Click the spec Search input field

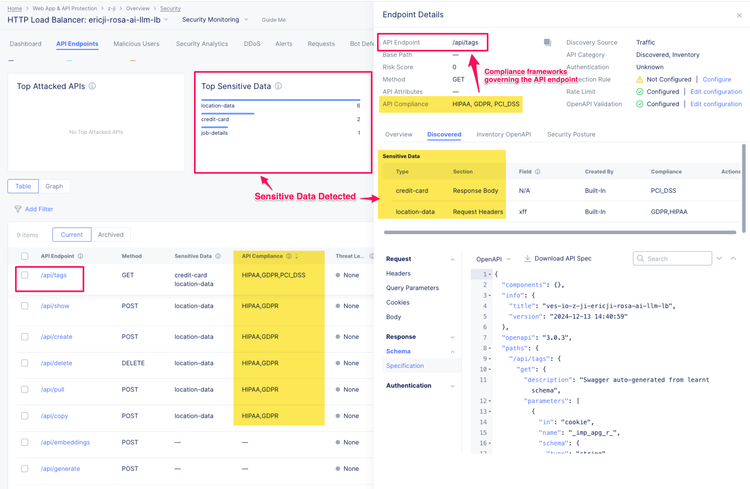coord(676,259)
